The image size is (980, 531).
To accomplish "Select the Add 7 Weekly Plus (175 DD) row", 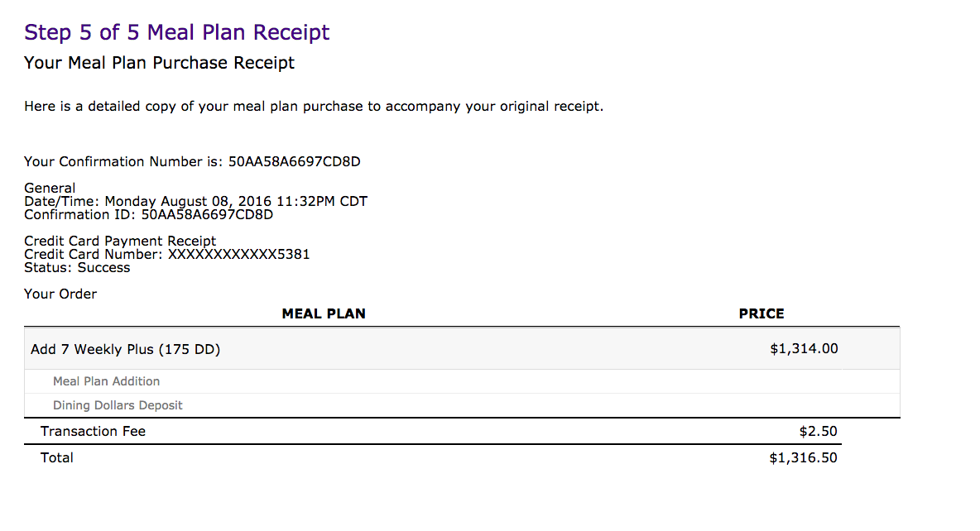I will (x=462, y=348).
